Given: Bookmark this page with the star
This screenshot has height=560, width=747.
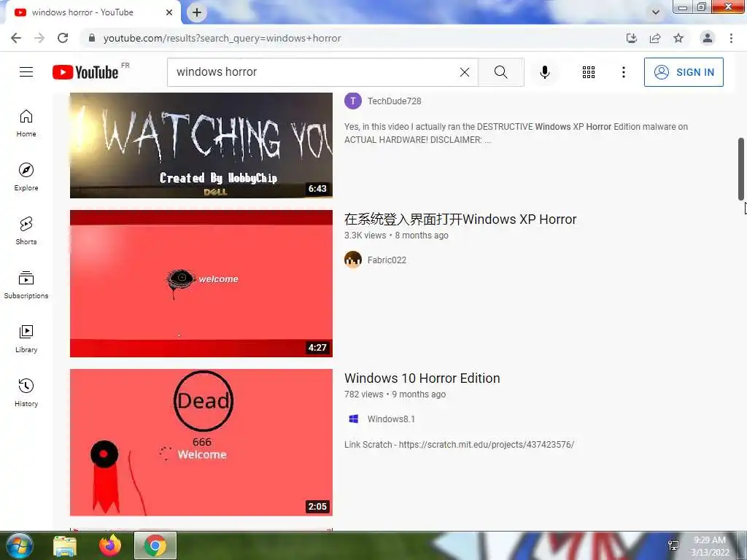Looking at the screenshot, I should click(x=678, y=38).
